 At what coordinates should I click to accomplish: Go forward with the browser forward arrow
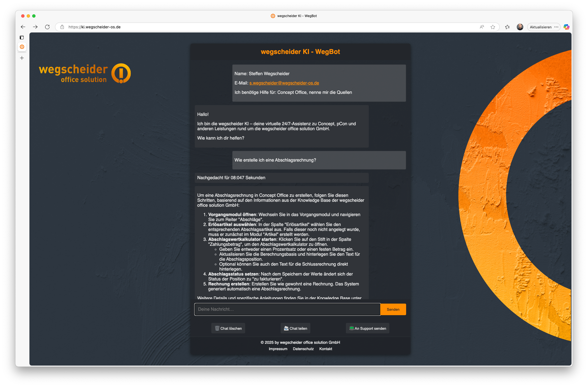coord(35,27)
